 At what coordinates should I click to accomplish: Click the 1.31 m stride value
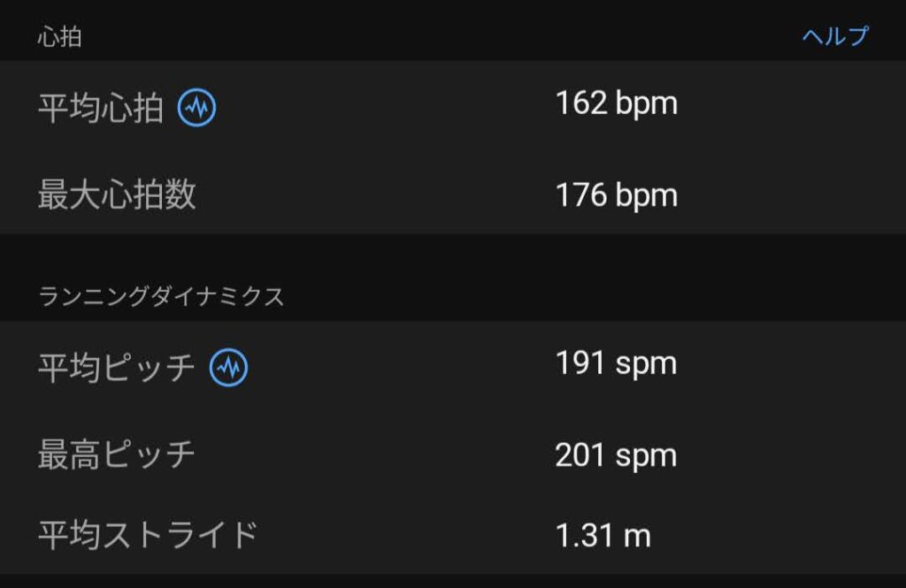click(603, 534)
